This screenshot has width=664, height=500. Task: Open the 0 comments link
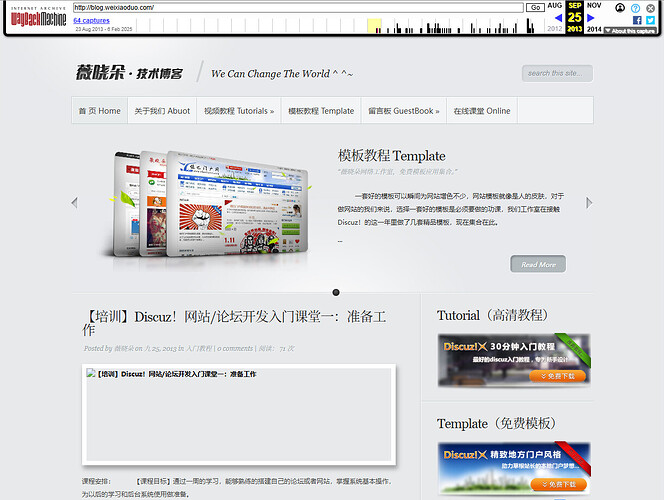(x=235, y=348)
